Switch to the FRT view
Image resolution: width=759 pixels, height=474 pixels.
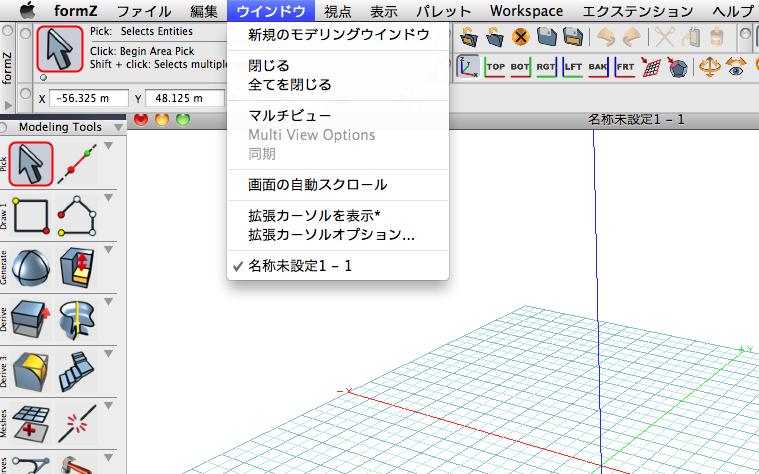point(624,67)
